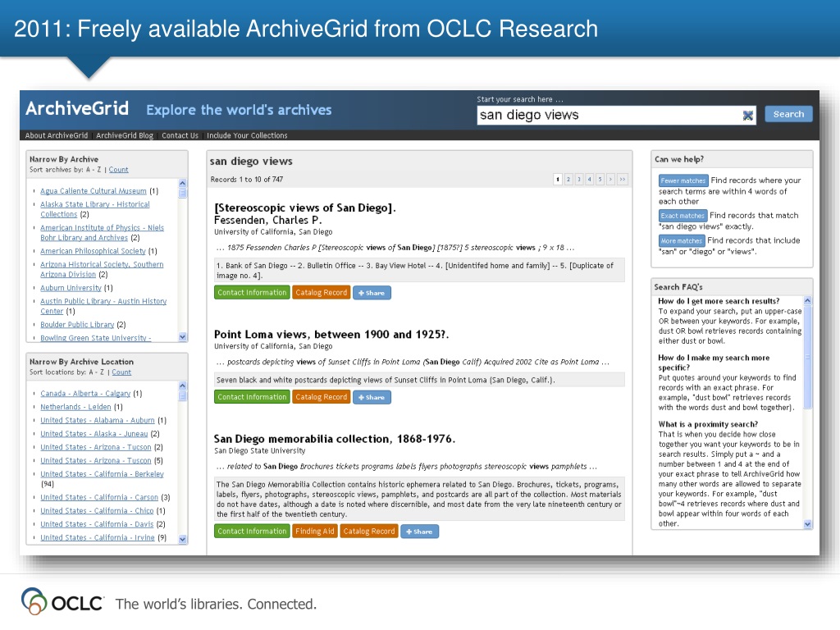Select United States - Alabama - Auburn location
Image resolution: width=840 pixels, height=630 pixels.
tap(98, 421)
